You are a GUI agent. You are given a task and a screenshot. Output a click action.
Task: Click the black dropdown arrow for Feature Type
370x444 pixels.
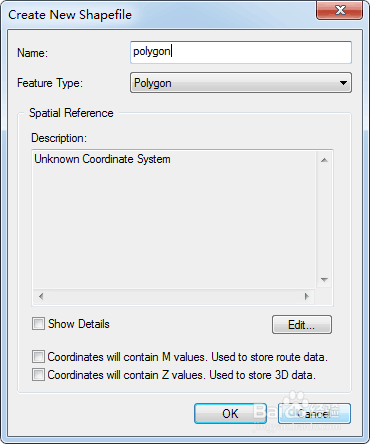[343, 83]
